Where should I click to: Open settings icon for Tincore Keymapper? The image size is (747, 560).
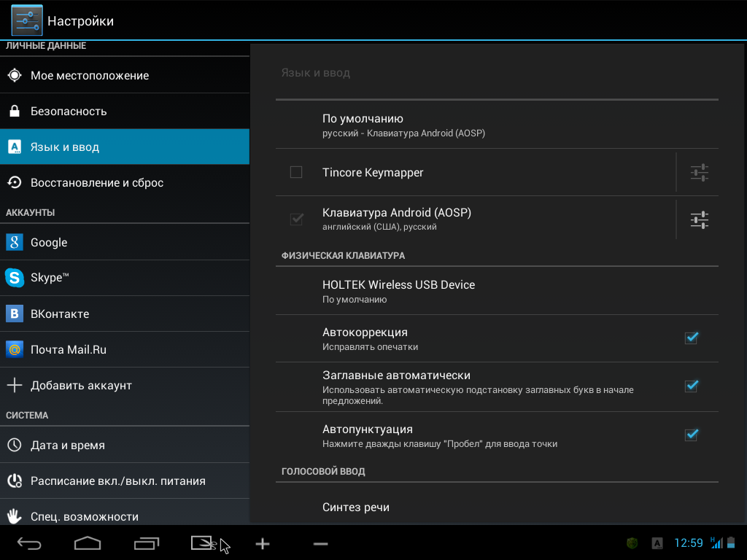point(699,173)
